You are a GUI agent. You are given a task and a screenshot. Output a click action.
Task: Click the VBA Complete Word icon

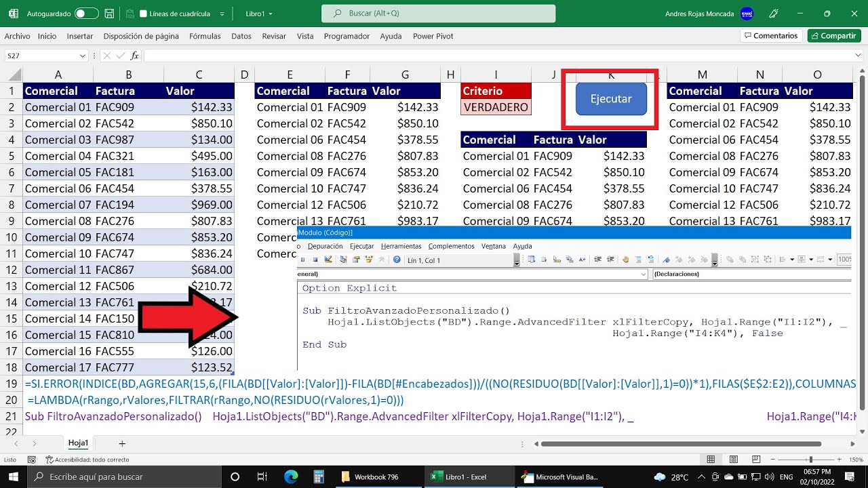tap(581, 260)
